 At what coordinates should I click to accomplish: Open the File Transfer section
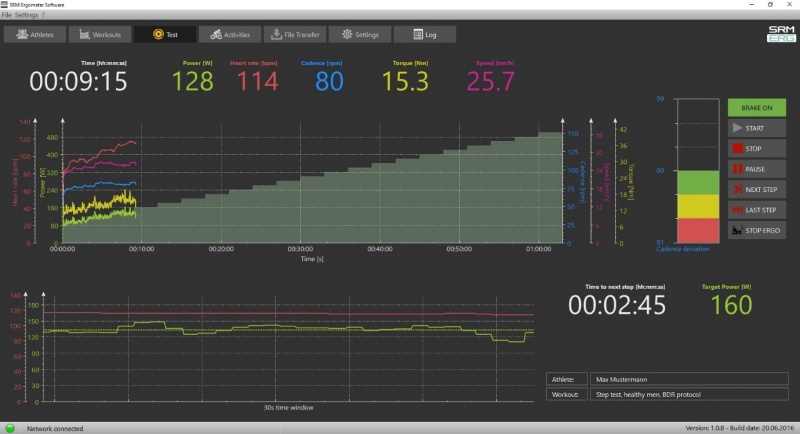pyautogui.click(x=294, y=34)
